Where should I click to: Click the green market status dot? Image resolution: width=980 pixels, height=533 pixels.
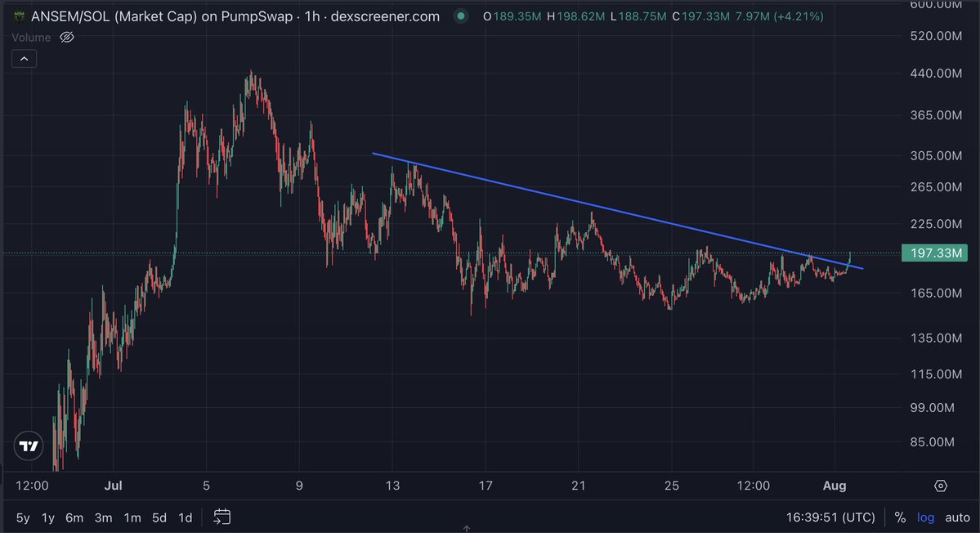pyautogui.click(x=461, y=16)
